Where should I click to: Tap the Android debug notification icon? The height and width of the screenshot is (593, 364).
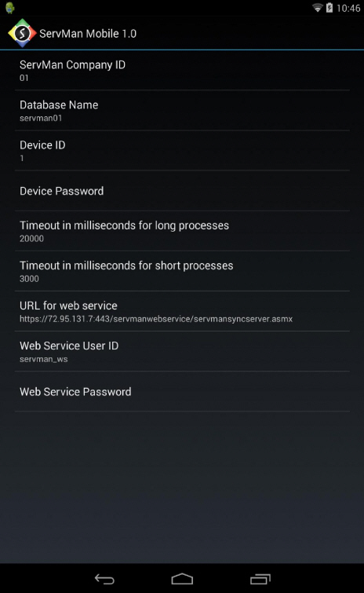tap(10, 8)
